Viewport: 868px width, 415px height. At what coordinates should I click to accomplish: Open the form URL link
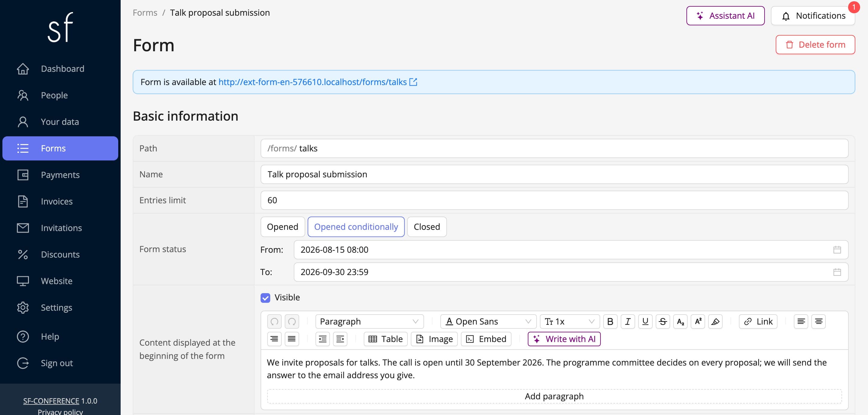tap(312, 82)
